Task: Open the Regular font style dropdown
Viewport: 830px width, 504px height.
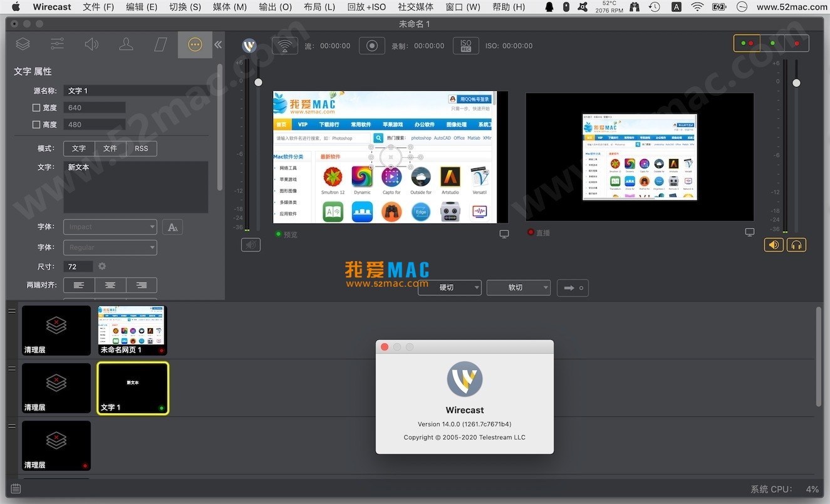Action: 110,247
